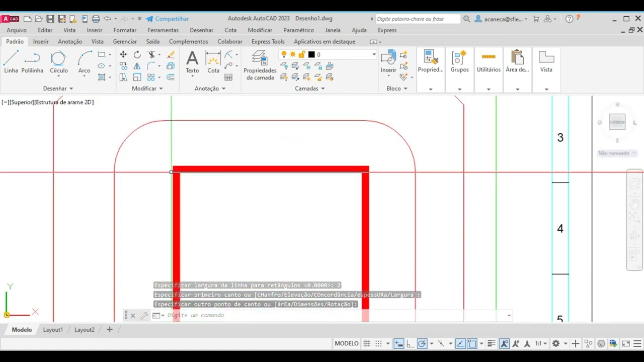Click the SUPERIOR ViewCube face
Image resolution: width=644 pixels, height=362 pixels.
[x=617, y=122]
